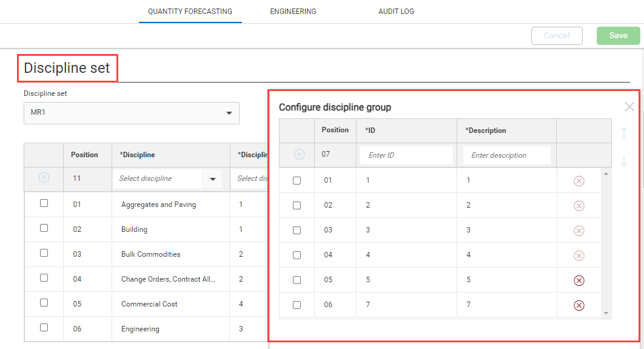Delete row 06 with ID 7
The height and width of the screenshot is (349, 644).
pos(579,305)
